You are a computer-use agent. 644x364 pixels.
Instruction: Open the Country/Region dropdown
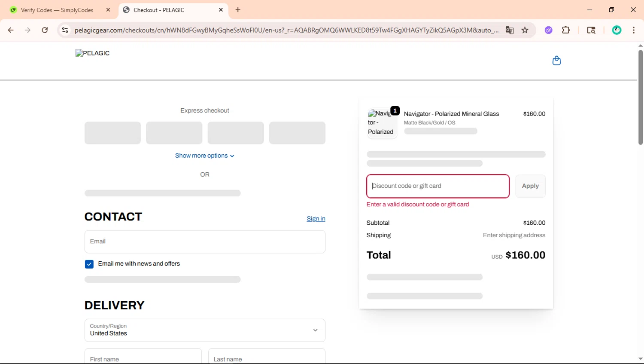pyautogui.click(x=205, y=330)
